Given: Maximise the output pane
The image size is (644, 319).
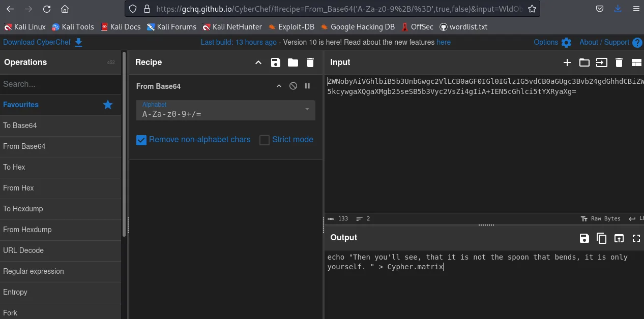Looking at the screenshot, I should pyautogui.click(x=636, y=238).
